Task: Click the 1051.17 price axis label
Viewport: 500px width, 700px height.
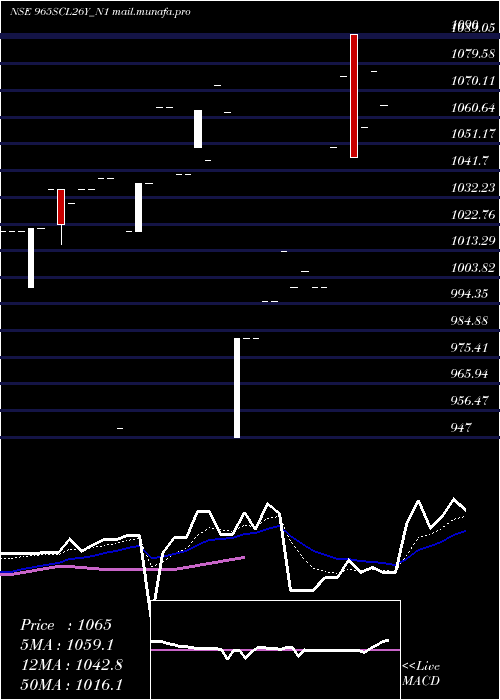Action: [x=473, y=133]
